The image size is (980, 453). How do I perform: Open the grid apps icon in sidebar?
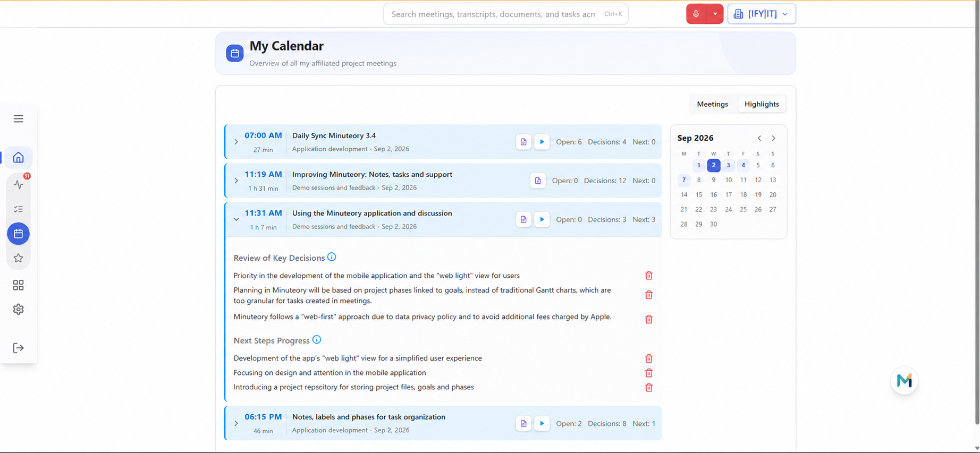[19, 285]
